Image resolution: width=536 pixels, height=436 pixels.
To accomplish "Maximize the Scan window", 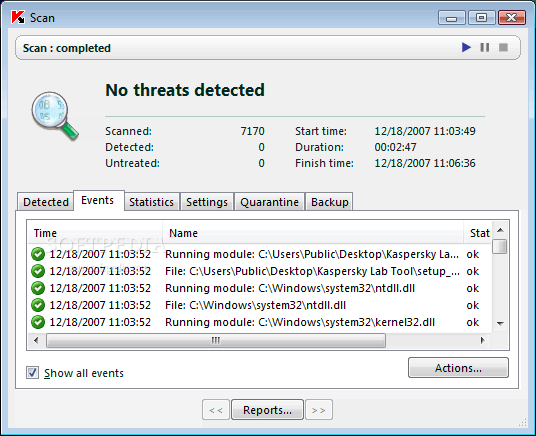I will point(481,18).
